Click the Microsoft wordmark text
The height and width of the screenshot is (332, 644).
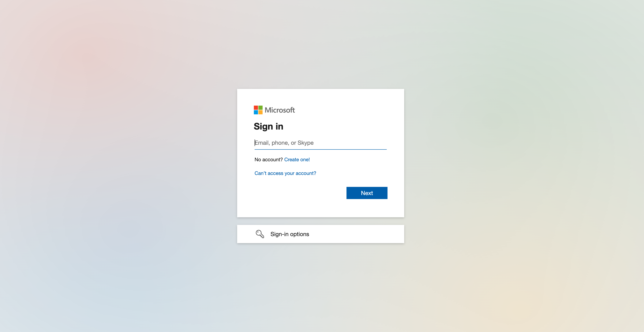(x=280, y=110)
